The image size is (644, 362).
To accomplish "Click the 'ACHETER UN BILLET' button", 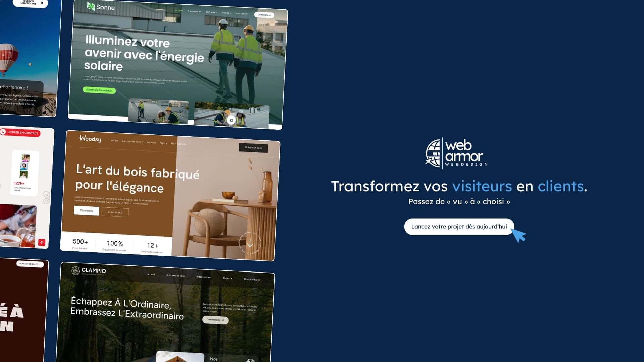I will [x=30, y=264].
